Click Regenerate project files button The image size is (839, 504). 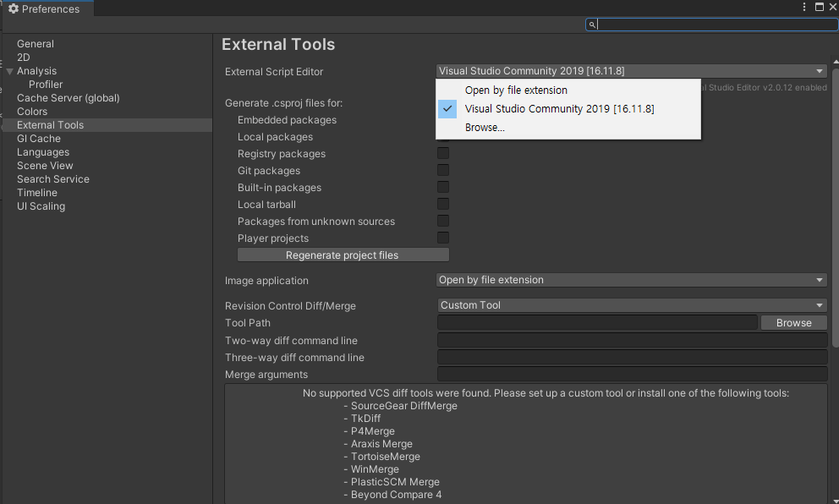click(x=343, y=255)
